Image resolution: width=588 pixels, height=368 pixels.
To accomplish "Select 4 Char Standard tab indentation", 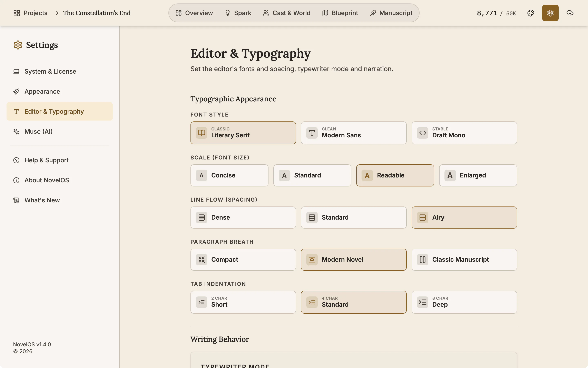I will pos(354,302).
